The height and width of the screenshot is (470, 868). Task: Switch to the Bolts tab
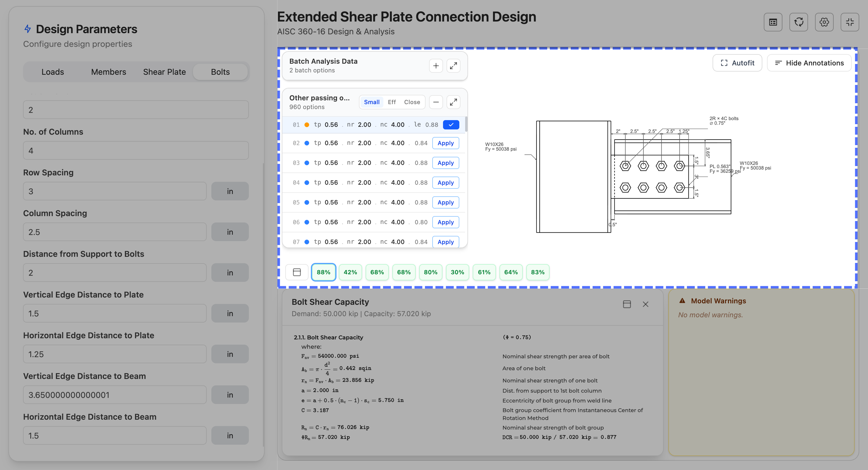[x=220, y=72]
